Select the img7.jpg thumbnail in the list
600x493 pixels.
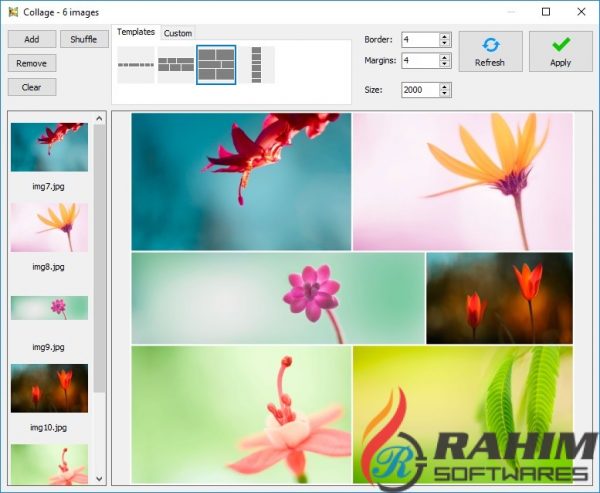coord(49,147)
